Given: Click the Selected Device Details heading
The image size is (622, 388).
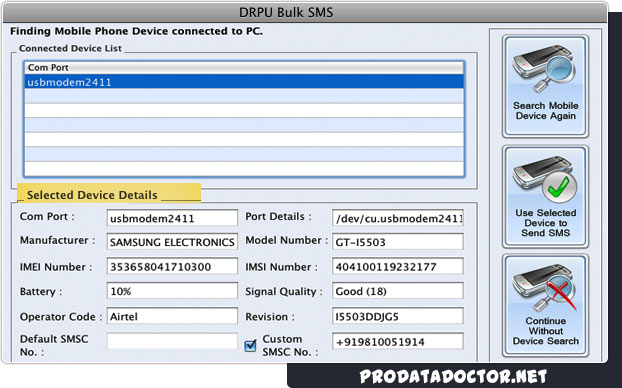Looking at the screenshot, I should pos(92,195).
